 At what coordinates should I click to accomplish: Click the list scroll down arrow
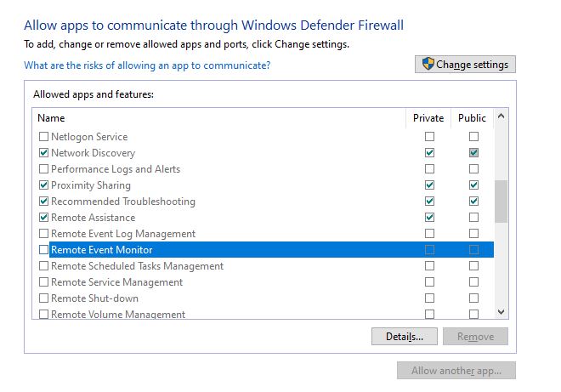coord(501,312)
